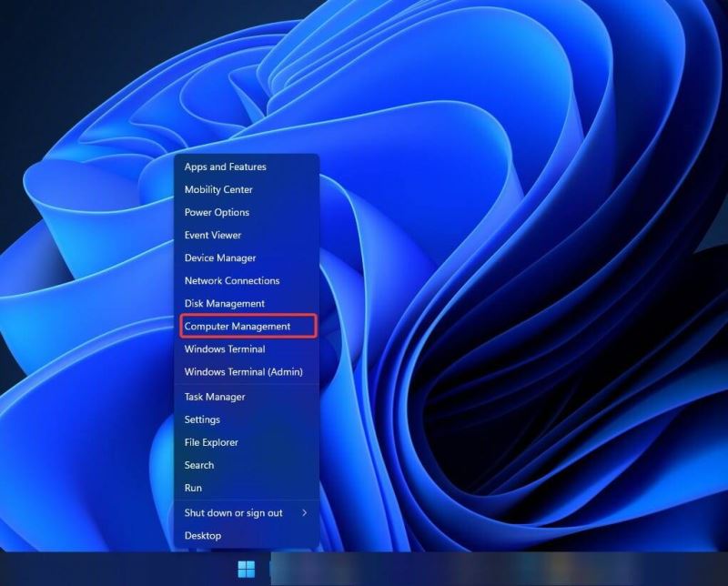
Task: Open Search
Action: click(198, 465)
